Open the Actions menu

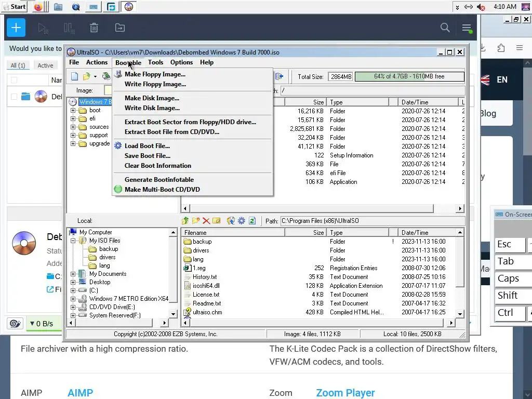97,62
